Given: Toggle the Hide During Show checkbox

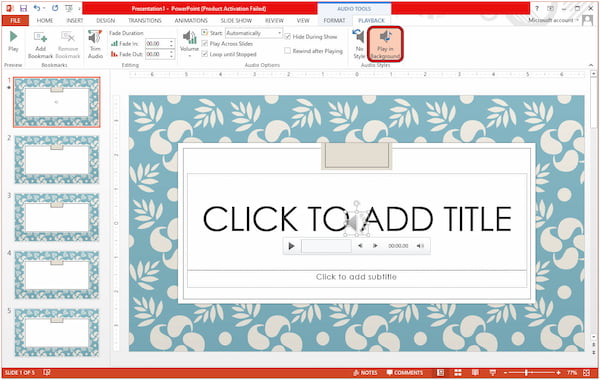Looking at the screenshot, I should click(287, 37).
